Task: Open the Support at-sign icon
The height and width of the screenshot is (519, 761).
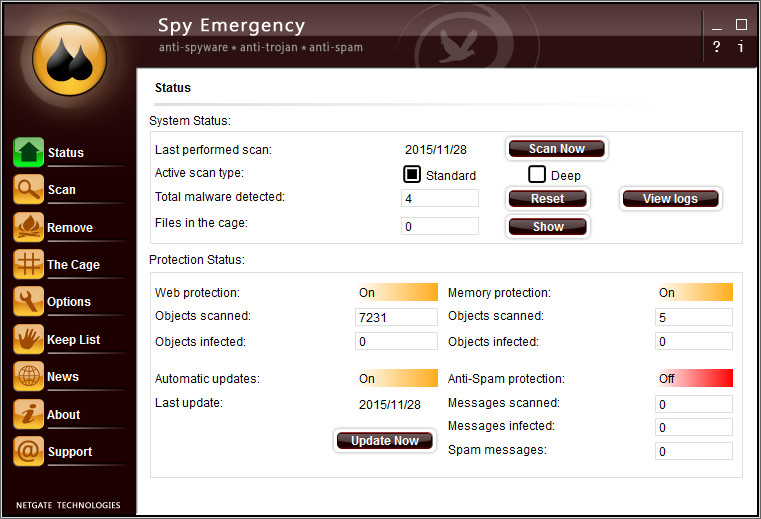Action: 28,451
